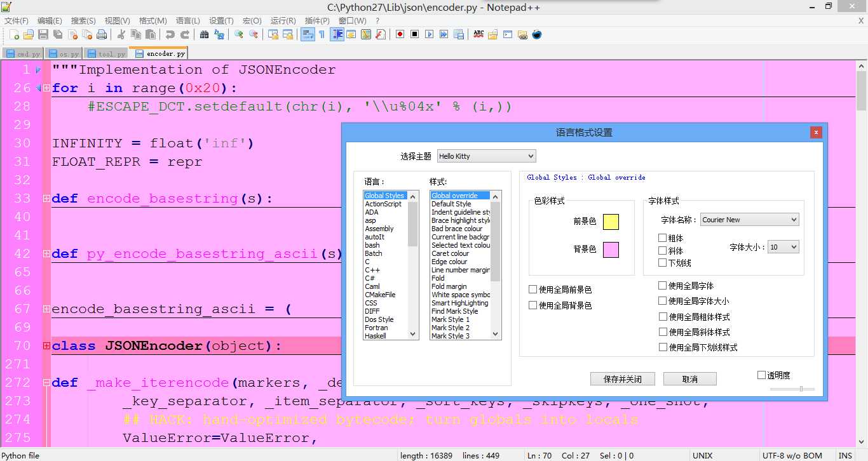Enable 使用全局背景色 checkbox
This screenshot has width=868, height=461.
coord(533,305)
